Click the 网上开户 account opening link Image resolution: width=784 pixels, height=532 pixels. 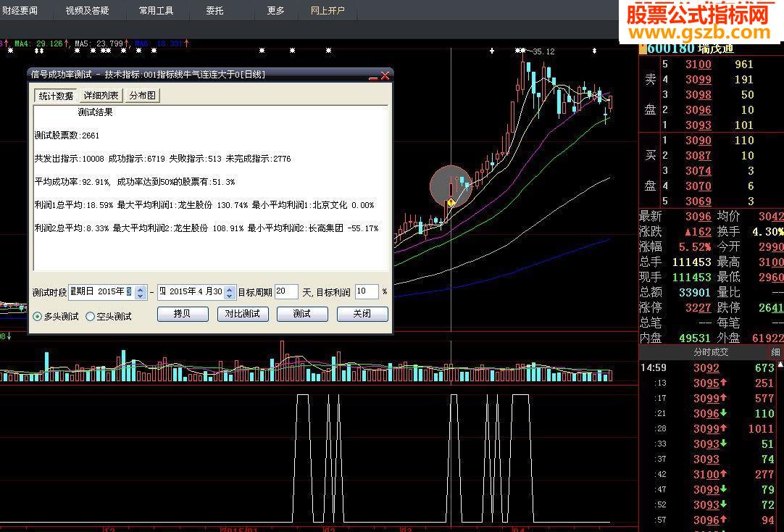[x=327, y=11]
